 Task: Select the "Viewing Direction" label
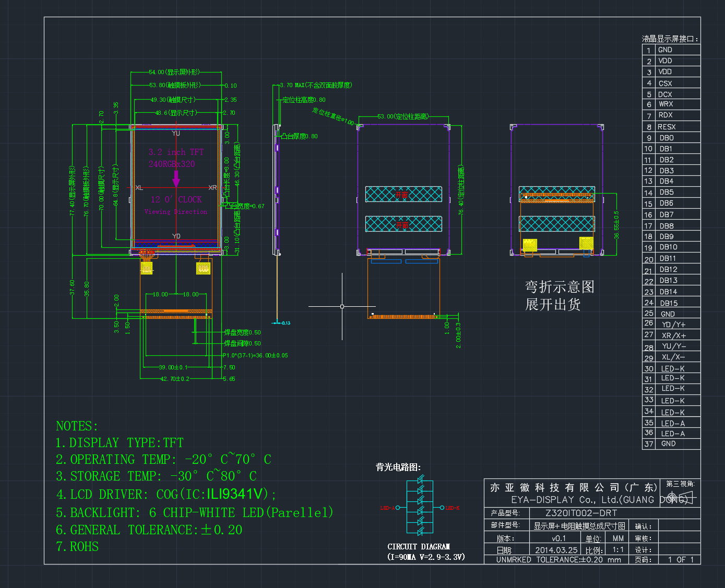pyautogui.click(x=176, y=212)
